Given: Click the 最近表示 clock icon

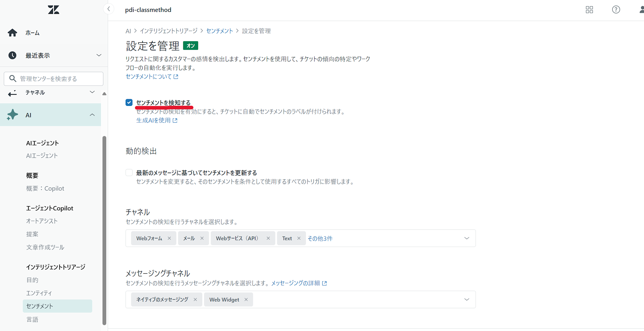Looking at the screenshot, I should (x=13, y=55).
